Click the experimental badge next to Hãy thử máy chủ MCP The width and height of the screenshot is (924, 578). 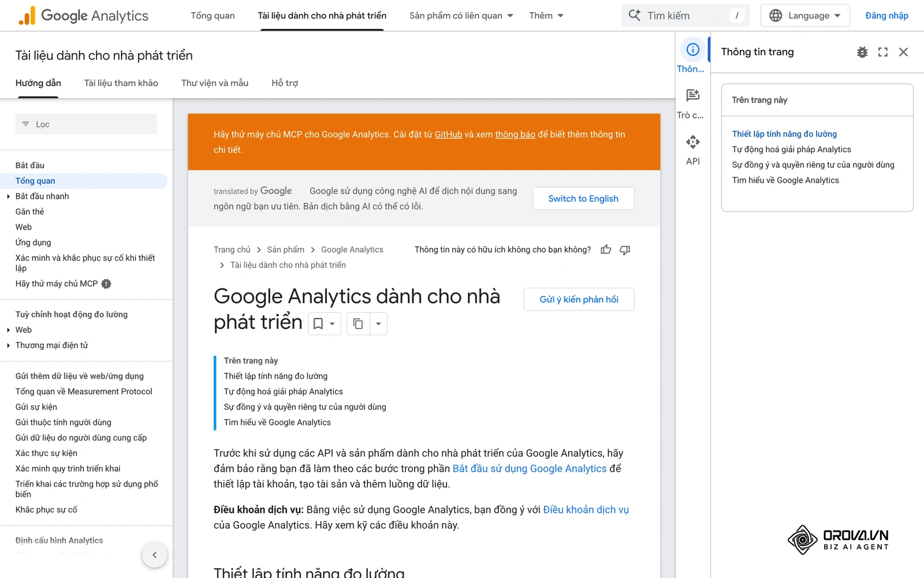coord(106,284)
